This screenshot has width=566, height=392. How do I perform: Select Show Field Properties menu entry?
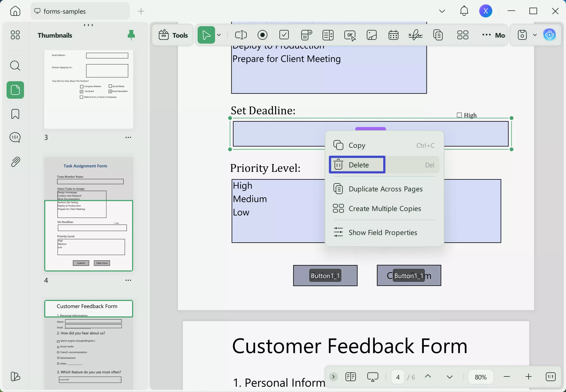pyautogui.click(x=383, y=233)
